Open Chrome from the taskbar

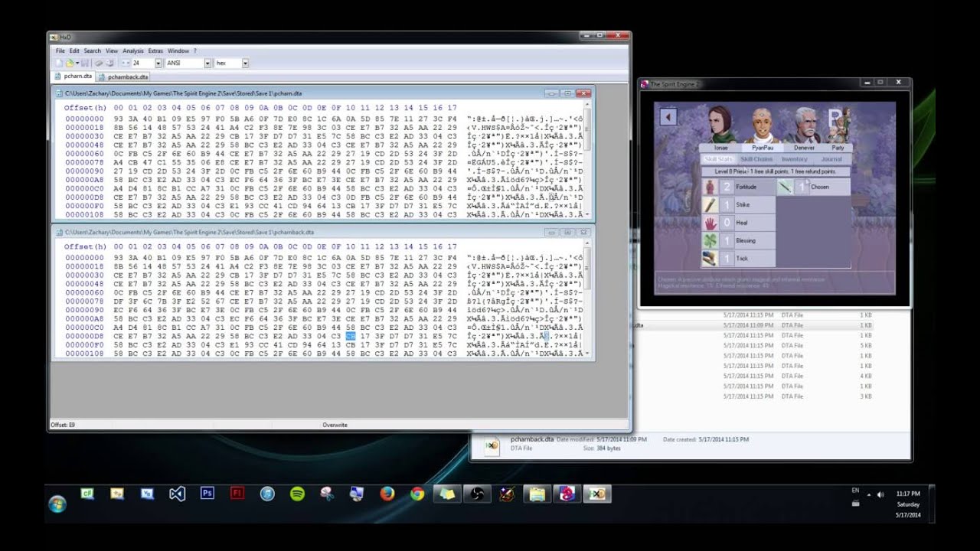(416, 494)
